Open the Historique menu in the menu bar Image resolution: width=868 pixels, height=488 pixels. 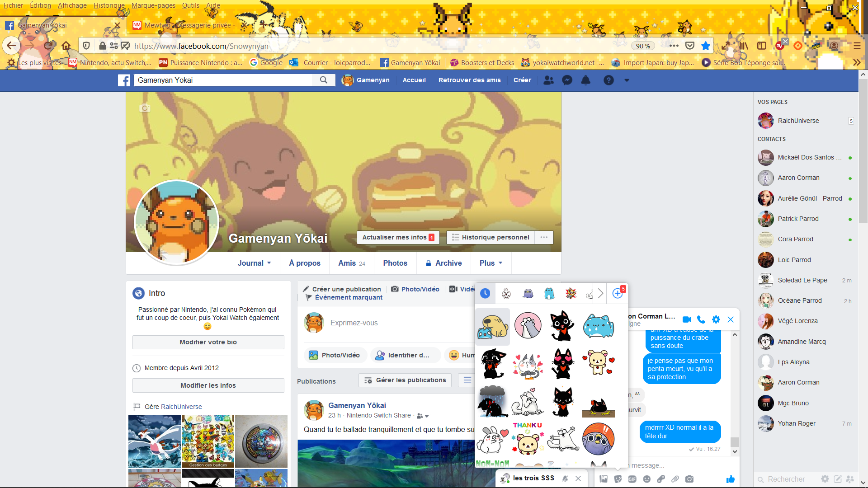point(109,5)
